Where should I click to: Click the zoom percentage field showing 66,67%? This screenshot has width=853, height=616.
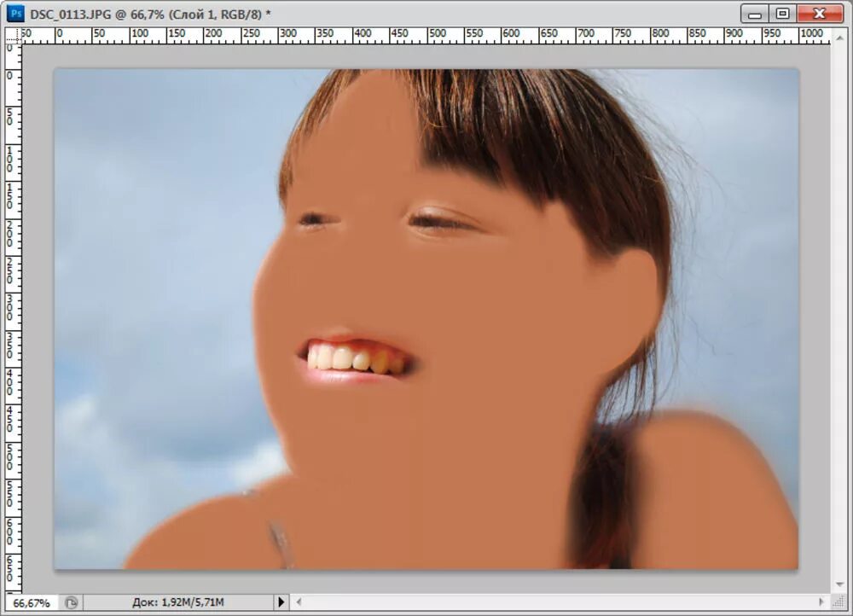[x=31, y=603]
